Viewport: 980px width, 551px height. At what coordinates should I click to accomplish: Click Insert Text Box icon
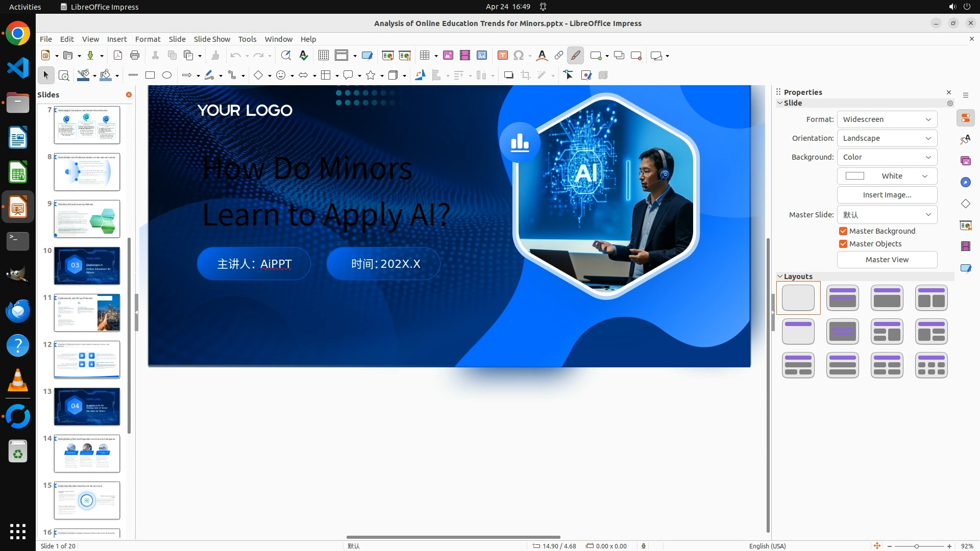coord(502,56)
